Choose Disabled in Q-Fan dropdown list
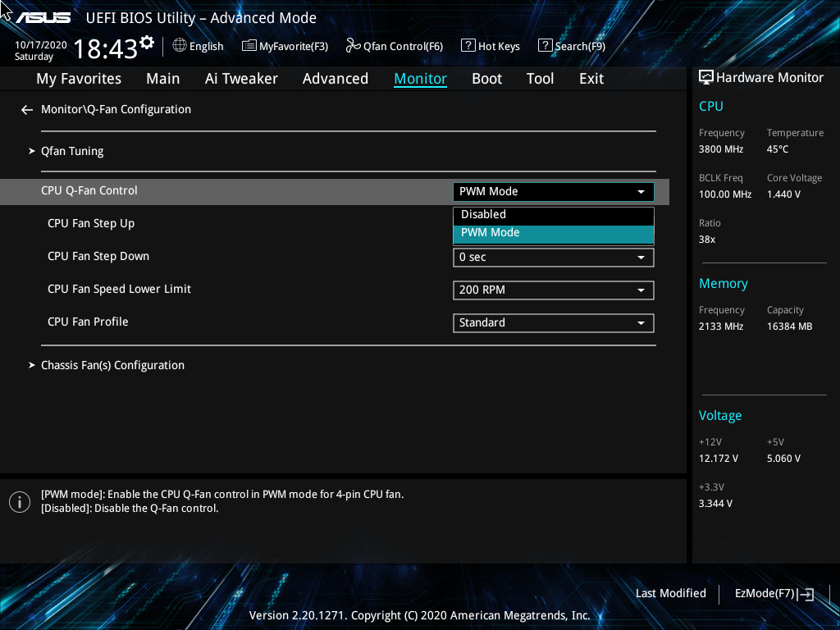This screenshot has width=840, height=630. [554, 214]
